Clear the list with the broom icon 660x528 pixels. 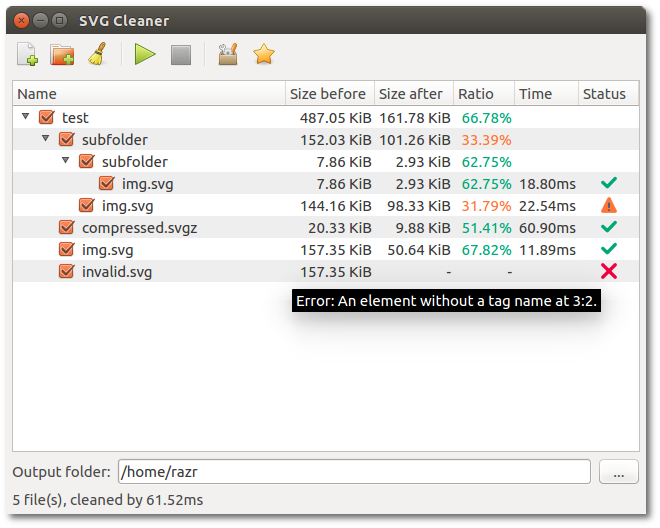pyautogui.click(x=98, y=54)
